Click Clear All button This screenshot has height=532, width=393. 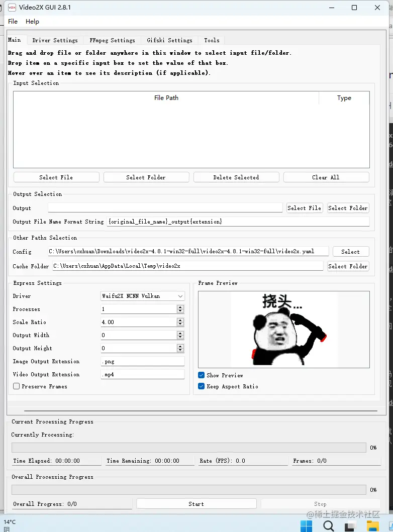coord(326,177)
